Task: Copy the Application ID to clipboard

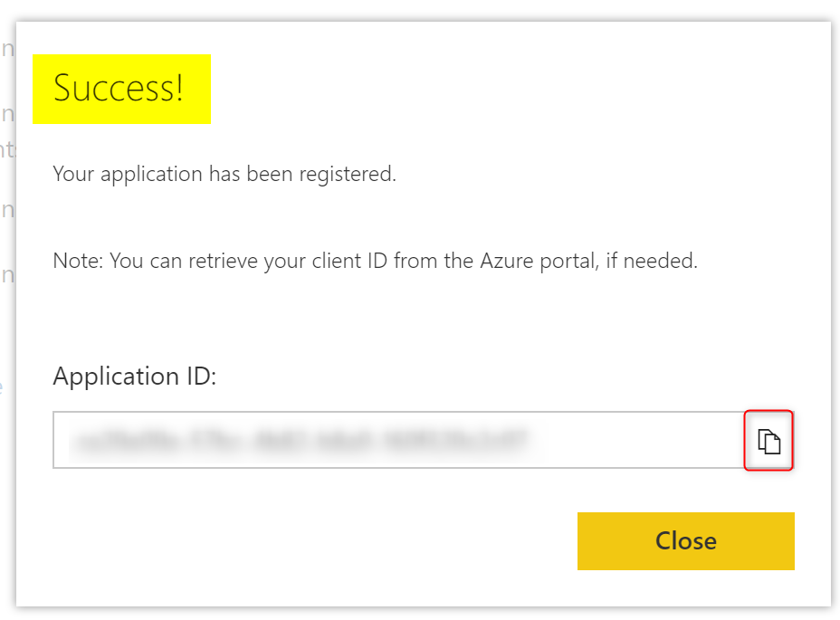Action: 768,441
